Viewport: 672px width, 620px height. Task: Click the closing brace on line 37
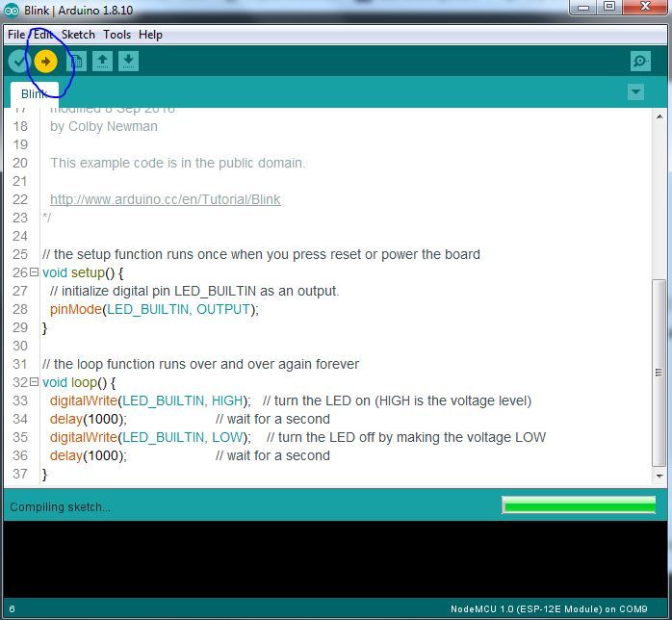coord(44,475)
